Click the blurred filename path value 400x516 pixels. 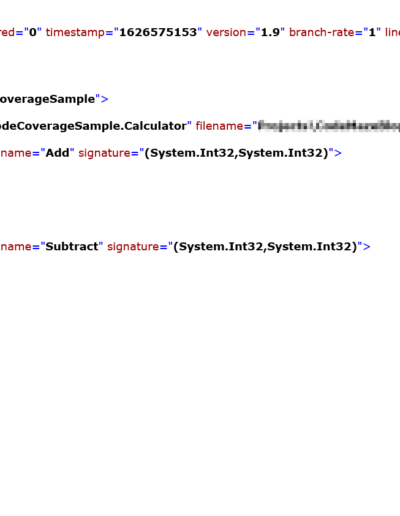click(x=329, y=126)
